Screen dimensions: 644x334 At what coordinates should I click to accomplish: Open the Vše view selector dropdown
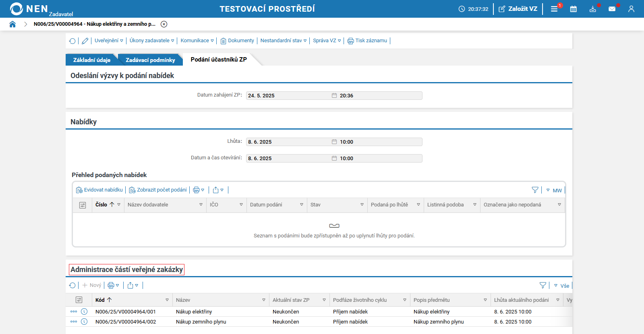coord(562,286)
